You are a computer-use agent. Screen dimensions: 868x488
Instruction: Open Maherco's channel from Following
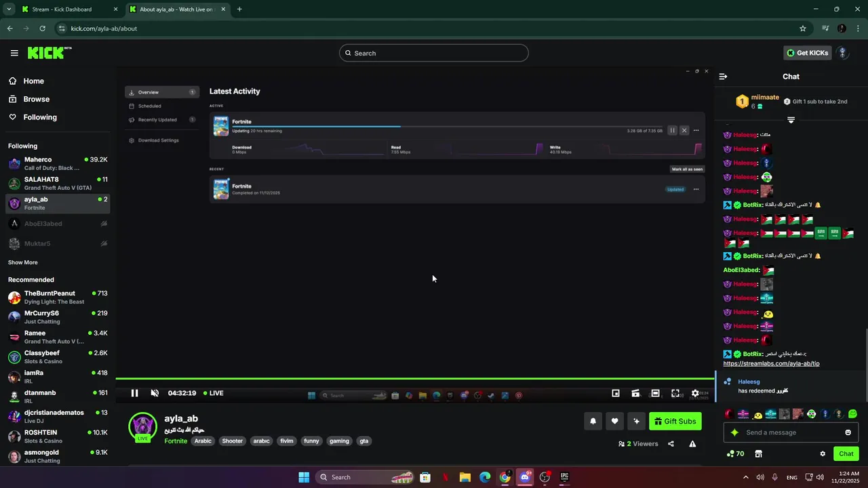[58, 163]
